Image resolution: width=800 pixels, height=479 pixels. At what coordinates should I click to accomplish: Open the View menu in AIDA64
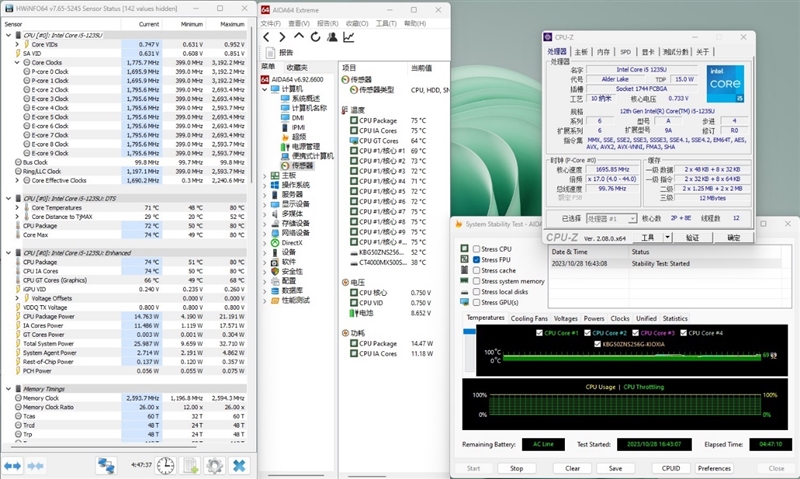[x=299, y=23]
